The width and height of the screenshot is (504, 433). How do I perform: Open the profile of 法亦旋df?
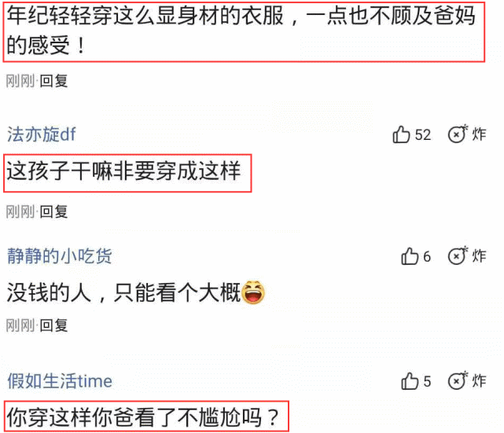42,134
